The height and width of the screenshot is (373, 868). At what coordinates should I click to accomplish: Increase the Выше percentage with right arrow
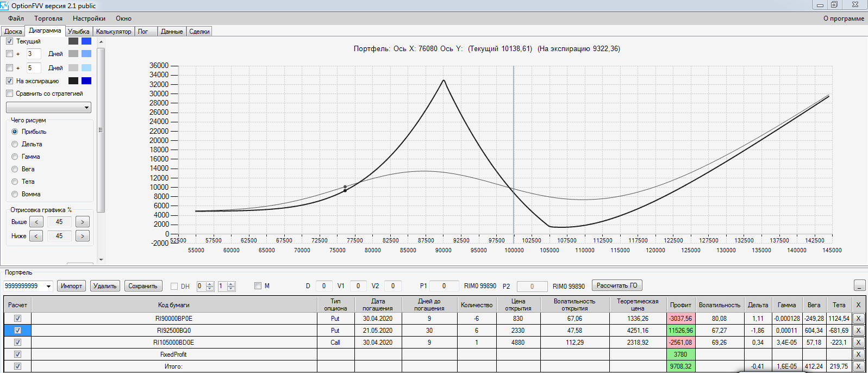[x=83, y=222]
